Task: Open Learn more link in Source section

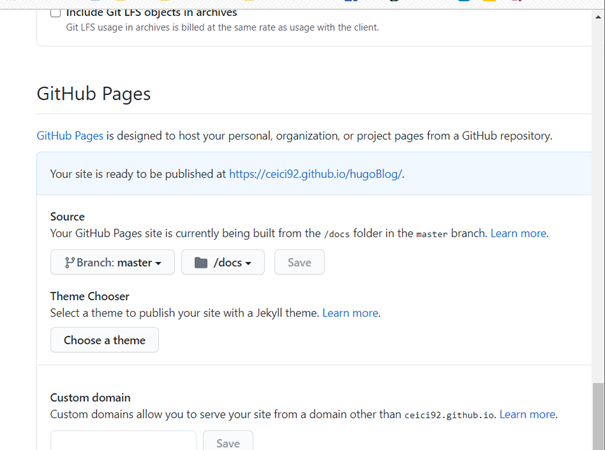Action: tap(518, 233)
